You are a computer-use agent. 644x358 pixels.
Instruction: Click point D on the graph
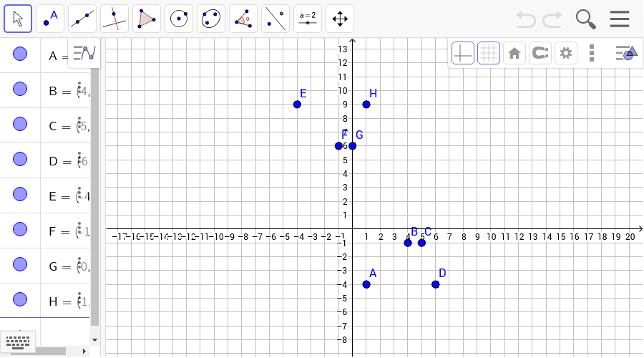[436, 284]
